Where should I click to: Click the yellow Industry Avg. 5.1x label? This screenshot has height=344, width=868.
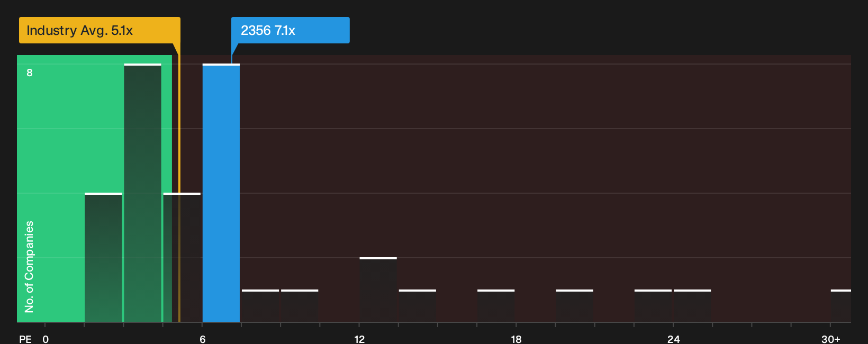(x=100, y=30)
